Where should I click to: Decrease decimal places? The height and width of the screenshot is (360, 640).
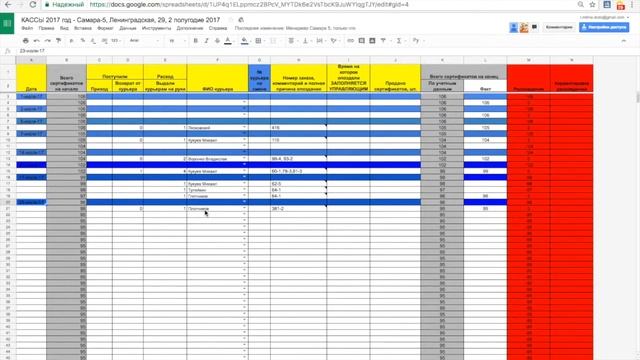pos(93,41)
